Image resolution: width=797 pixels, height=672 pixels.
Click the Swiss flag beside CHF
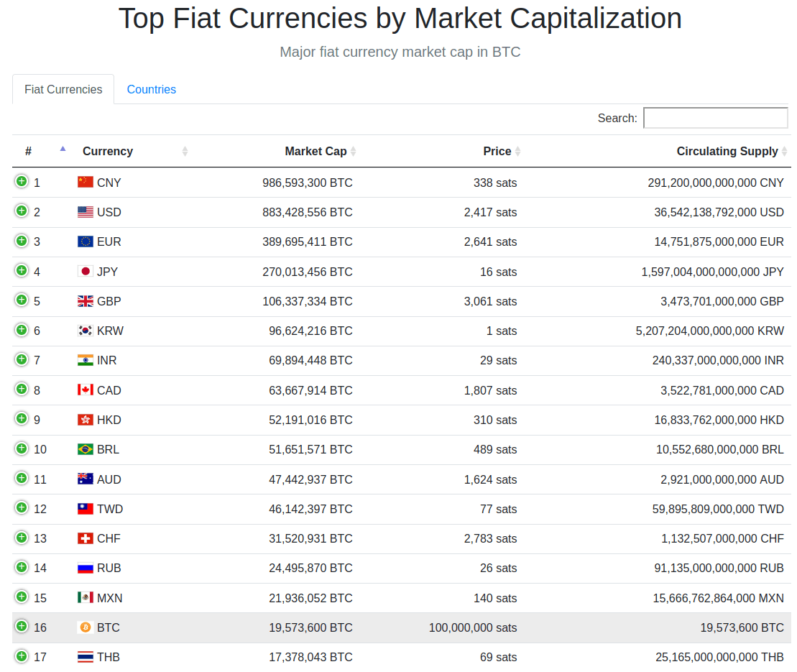(86, 538)
